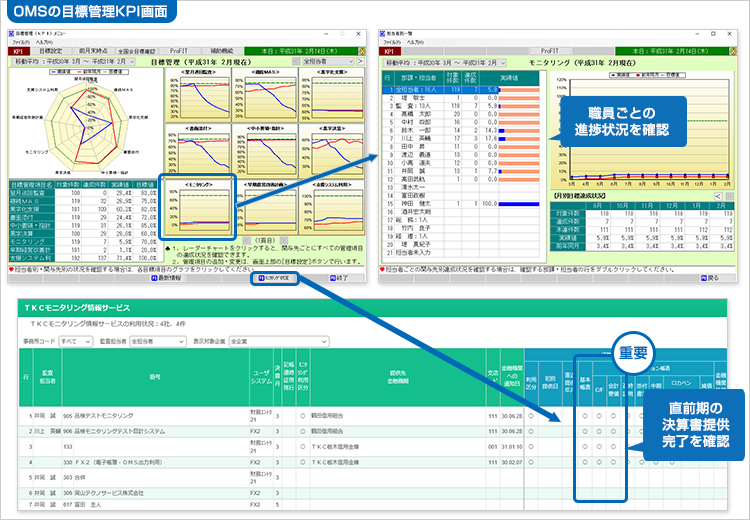750x520 pixels.
Task: Select the 担当者未入力 row in the staff list
Action: pyautogui.click(x=461, y=252)
